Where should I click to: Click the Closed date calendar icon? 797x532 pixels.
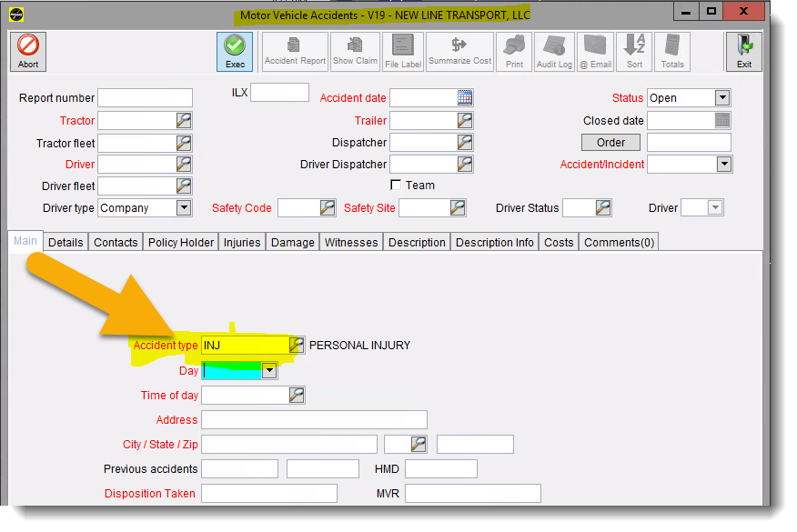pyautogui.click(x=722, y=120)
